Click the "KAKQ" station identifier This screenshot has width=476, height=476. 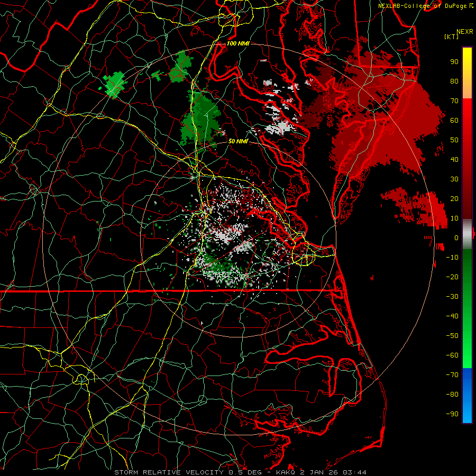click(x=286, y=472)
